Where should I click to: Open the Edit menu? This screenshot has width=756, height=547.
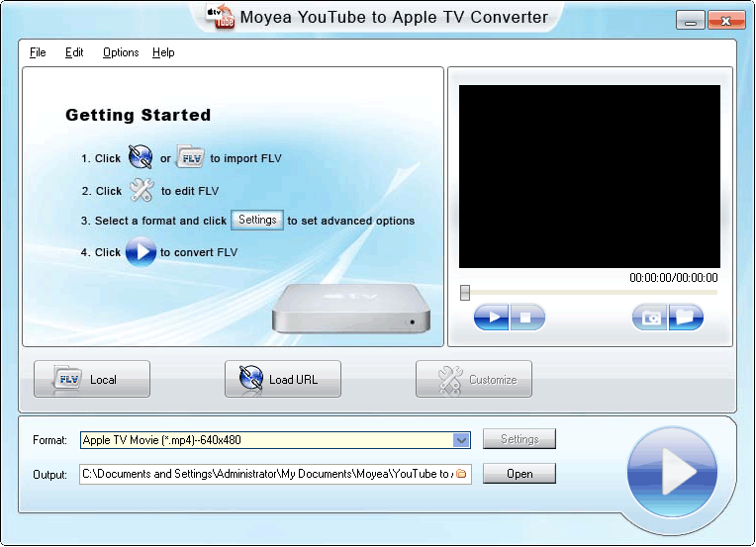(x=74, y=52)
